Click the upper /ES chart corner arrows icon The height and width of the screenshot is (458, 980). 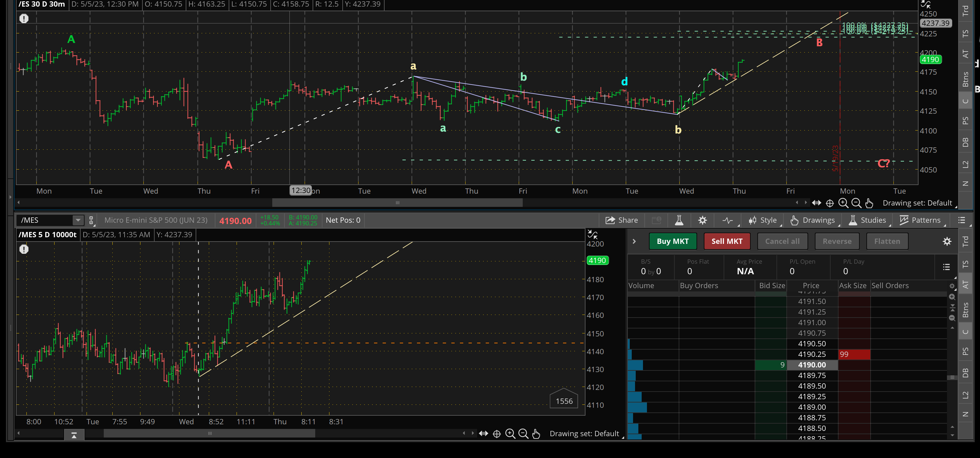925,4
